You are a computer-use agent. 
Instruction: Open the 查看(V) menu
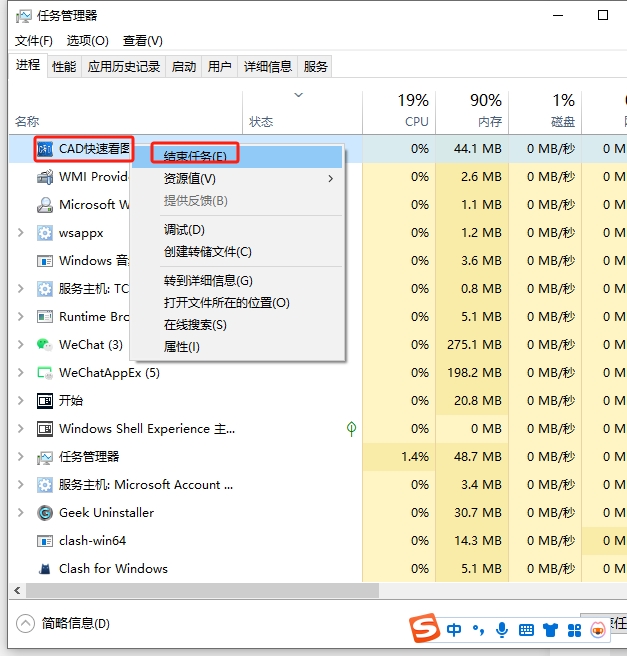[x=143, y=41]
